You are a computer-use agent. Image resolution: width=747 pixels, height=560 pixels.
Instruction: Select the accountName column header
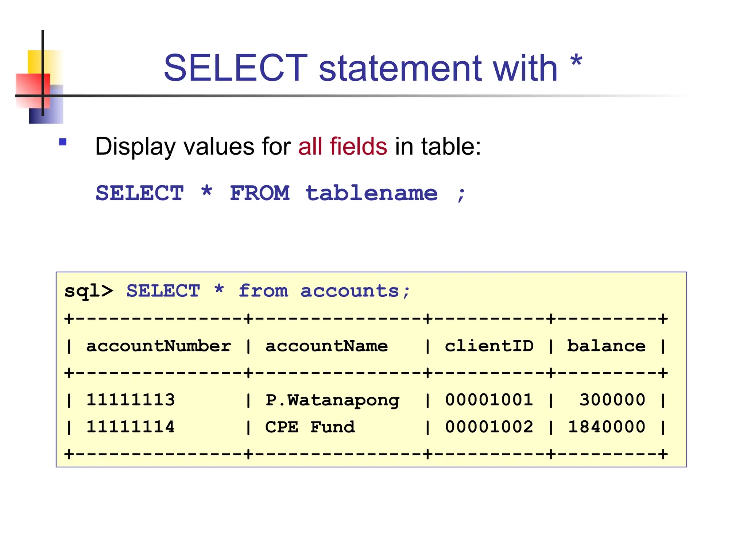tap(326, 346)
